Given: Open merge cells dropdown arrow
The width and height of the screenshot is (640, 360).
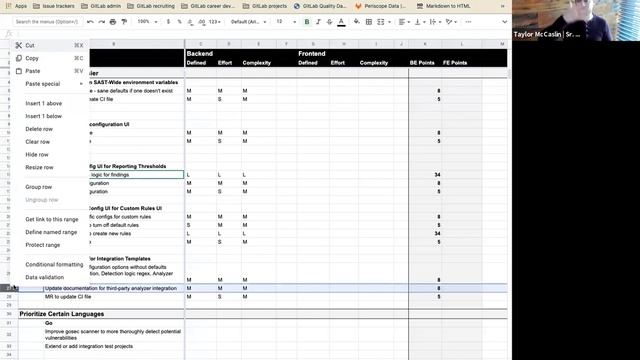Looking at the screenshot, I should click(389, 22).
